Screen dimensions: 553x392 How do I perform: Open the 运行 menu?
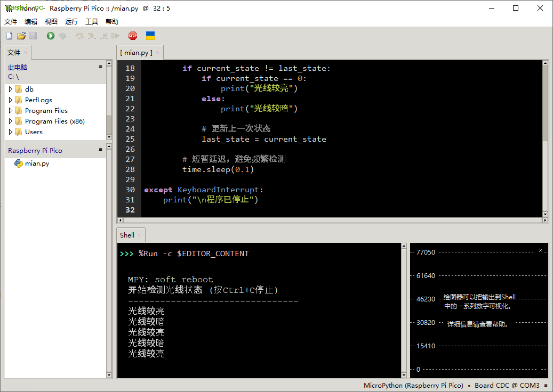(71, 22)
